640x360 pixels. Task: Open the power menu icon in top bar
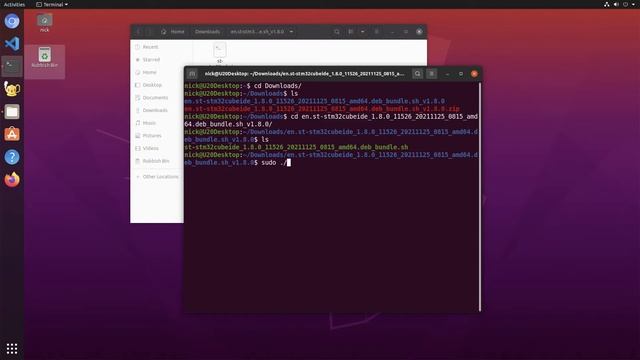(x=625, y=4)
